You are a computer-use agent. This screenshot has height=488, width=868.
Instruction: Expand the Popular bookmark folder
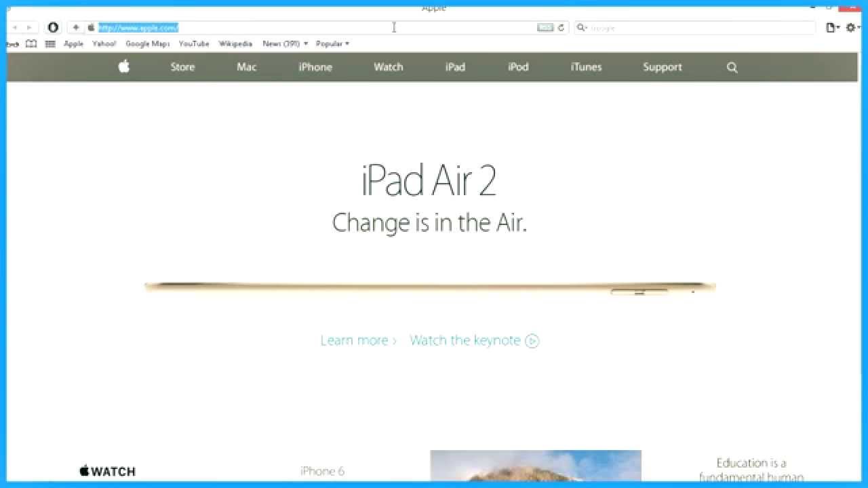(x=332, y=43)
